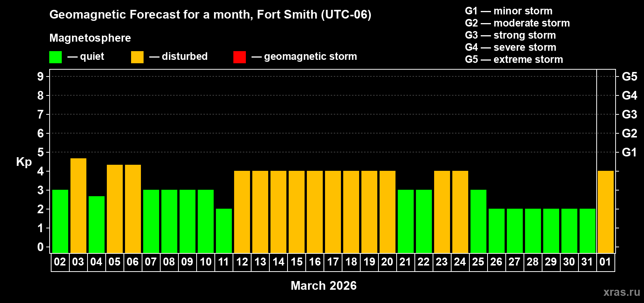The width and height of the screenshot is (644, 303).
Task: Select the green bar for March 31
Action: coord(588,231)
